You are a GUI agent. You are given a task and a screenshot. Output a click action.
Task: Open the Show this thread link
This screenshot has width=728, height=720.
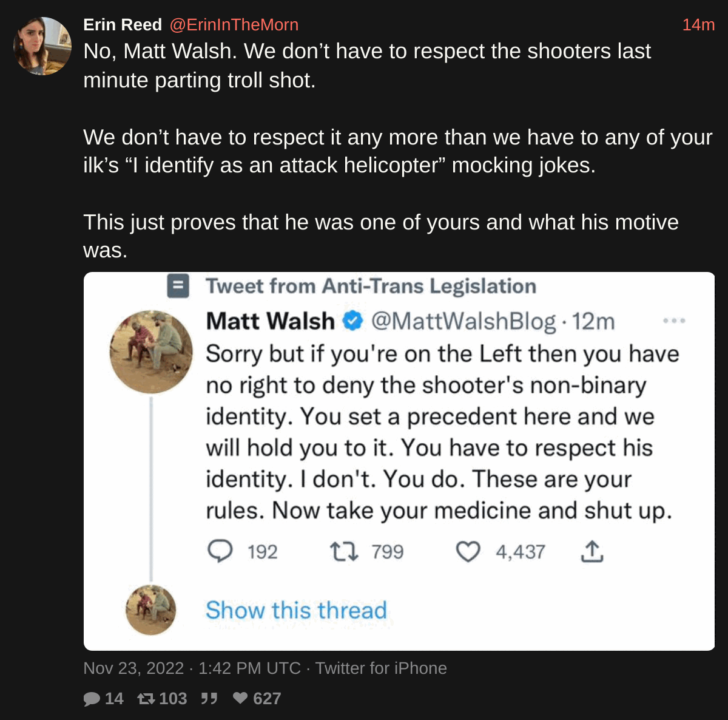pyautogui.click(x=296, y=610)
